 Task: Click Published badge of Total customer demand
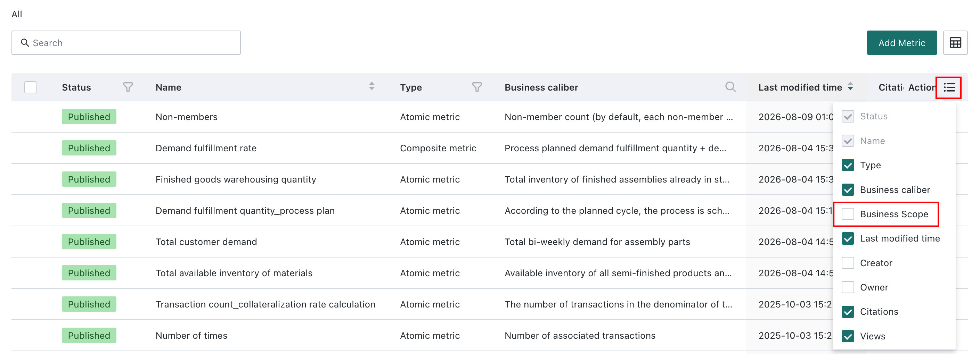click(89, 242)
